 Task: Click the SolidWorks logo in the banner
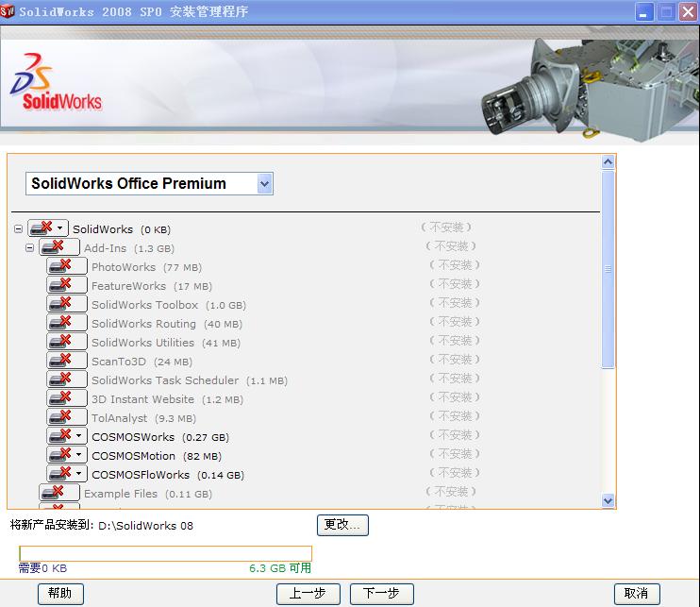(57, 82)
